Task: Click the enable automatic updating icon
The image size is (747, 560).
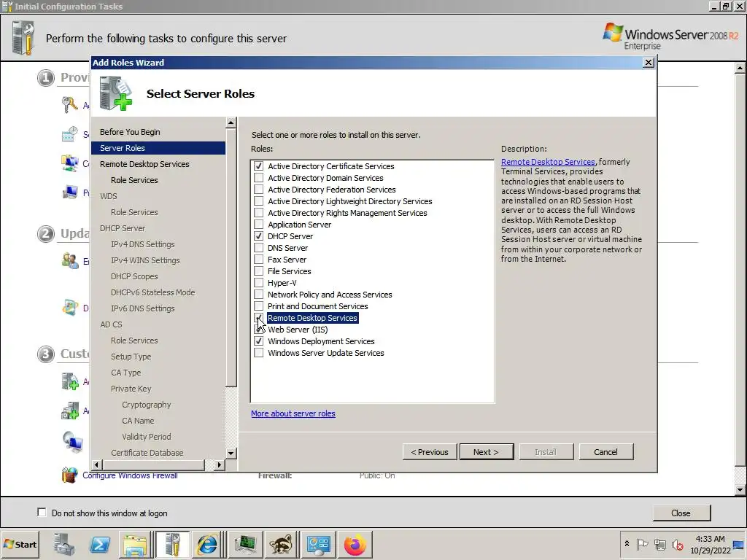Action: click(69, 260)
